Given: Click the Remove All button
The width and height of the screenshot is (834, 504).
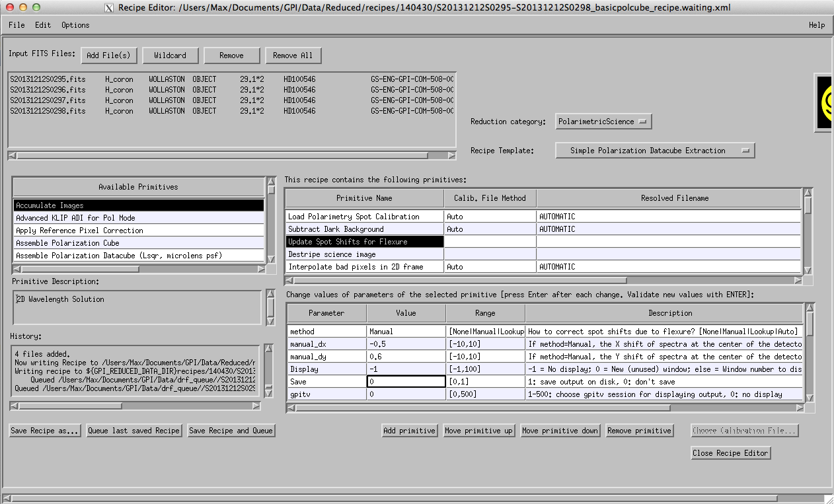Looking at the screenshot, I should (293, 55).
